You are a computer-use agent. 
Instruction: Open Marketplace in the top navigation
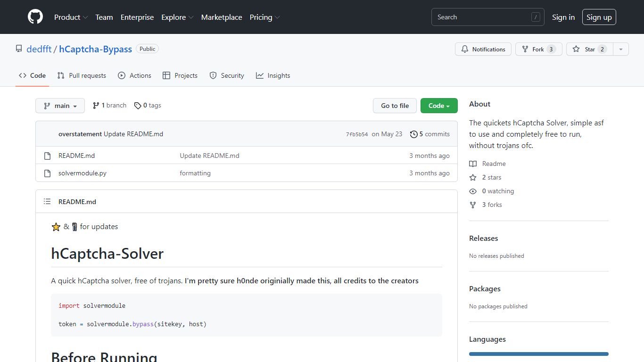click(222, 17)
